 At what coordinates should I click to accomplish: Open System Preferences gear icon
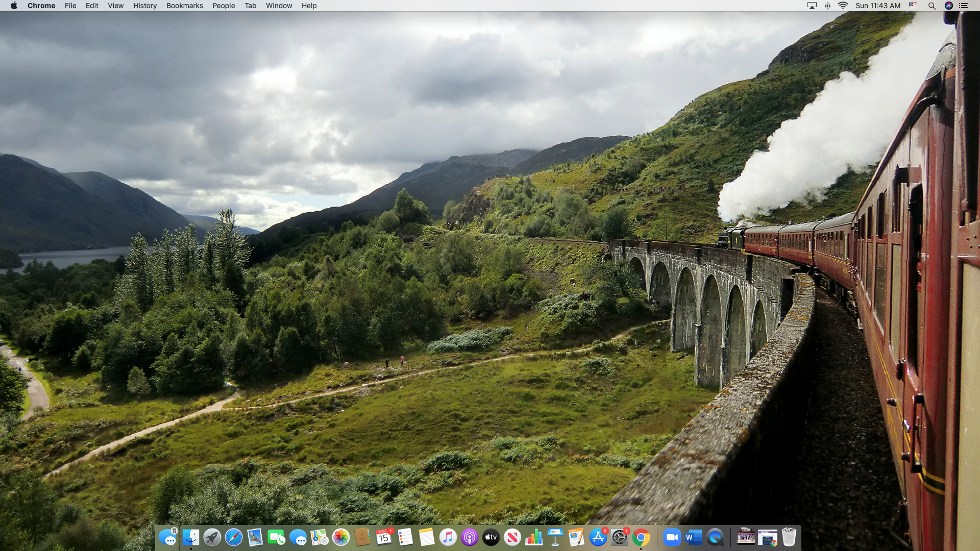tap(619, 537)
